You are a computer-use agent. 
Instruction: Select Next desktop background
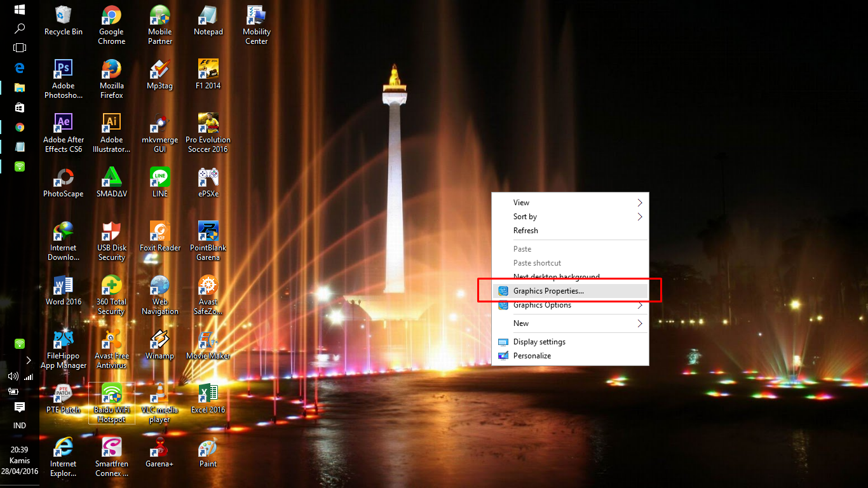point(556,277)
